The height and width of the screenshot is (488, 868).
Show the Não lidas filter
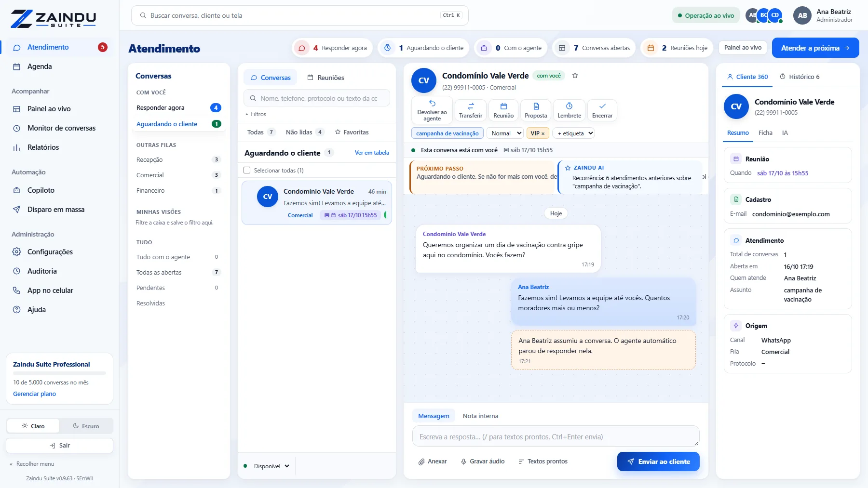pos(304,132)
